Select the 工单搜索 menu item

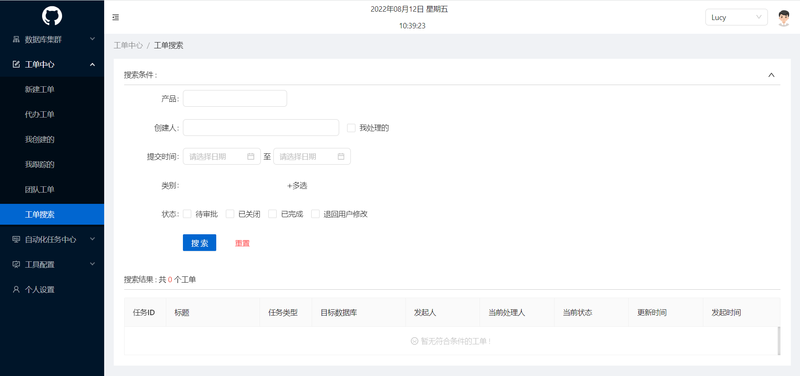[52, 214]
